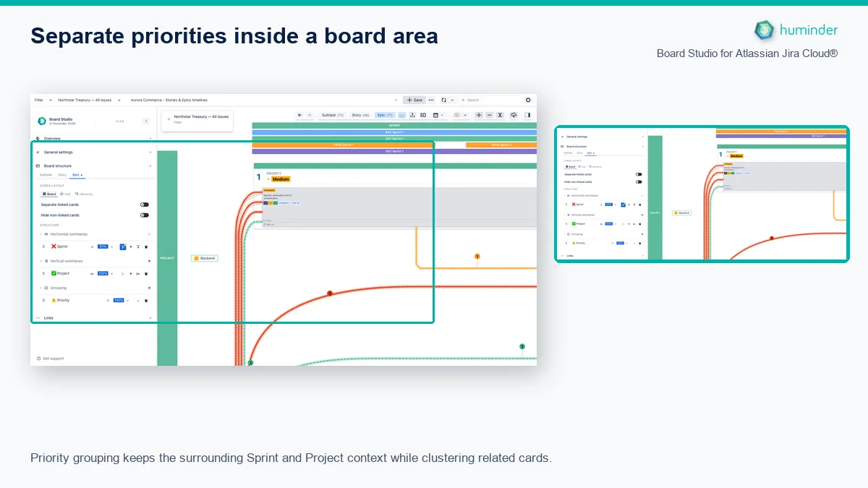868x488 pixels.
Task: Add a vertical swimlane with plus icon
Action: [149, 261]
